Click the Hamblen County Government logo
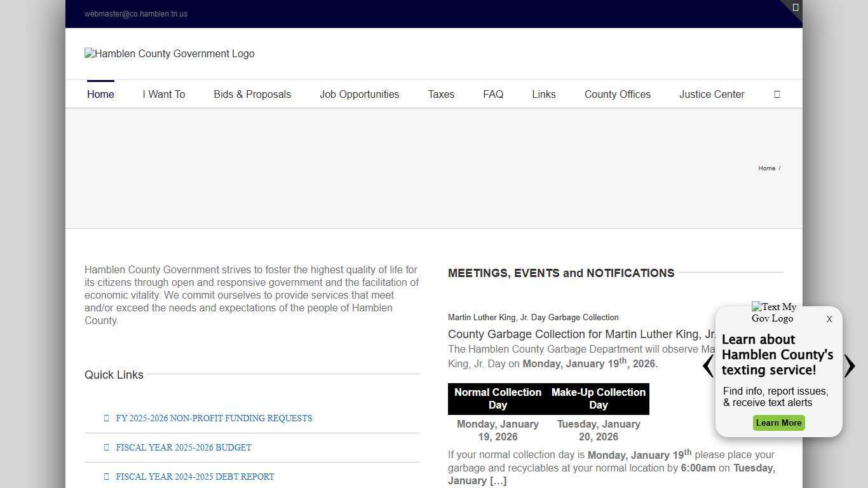The image size is (868, 488). point(169,54)
